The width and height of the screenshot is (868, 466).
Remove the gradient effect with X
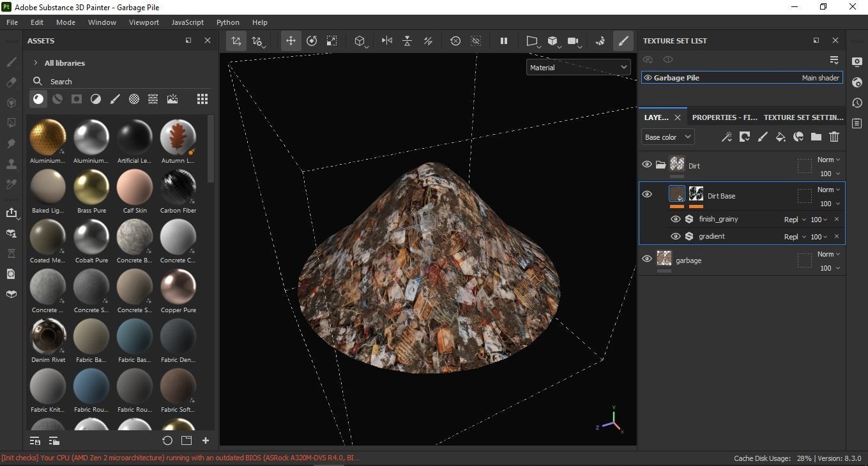point(837,237)
